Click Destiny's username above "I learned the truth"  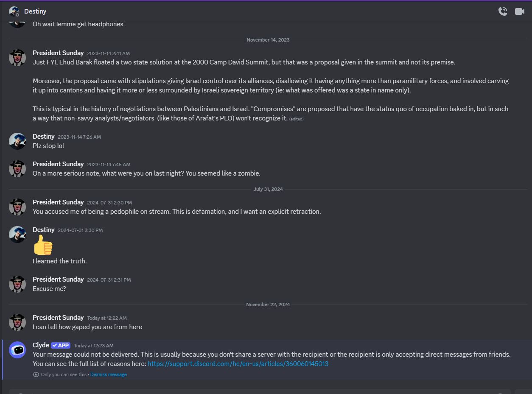click(x=44, y=230)
